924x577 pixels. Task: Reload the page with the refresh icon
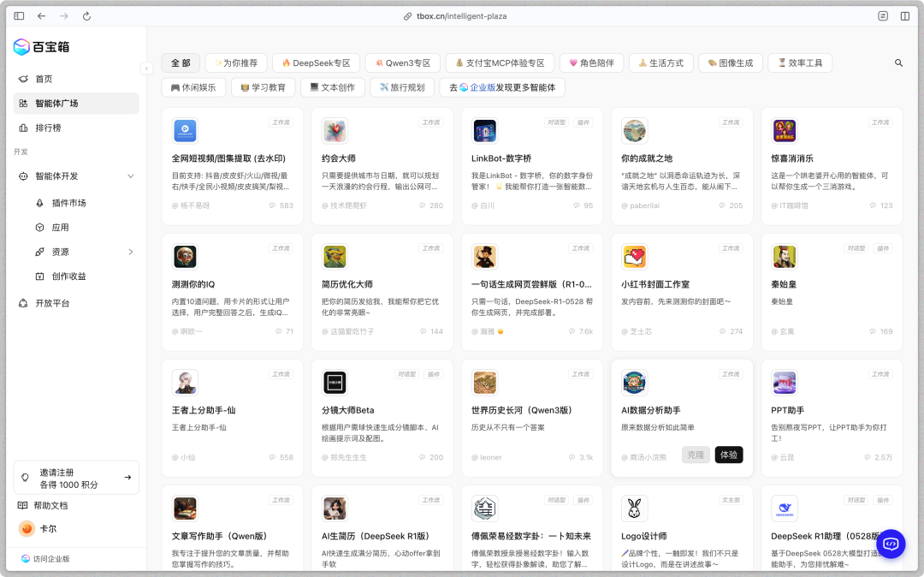(86, 16)
